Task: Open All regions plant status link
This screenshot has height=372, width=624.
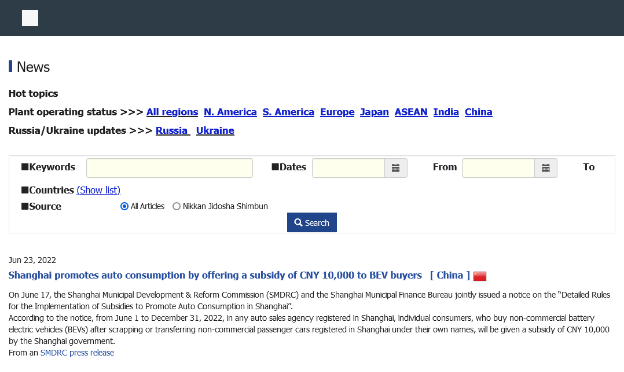Action: (x=172, y=112)
